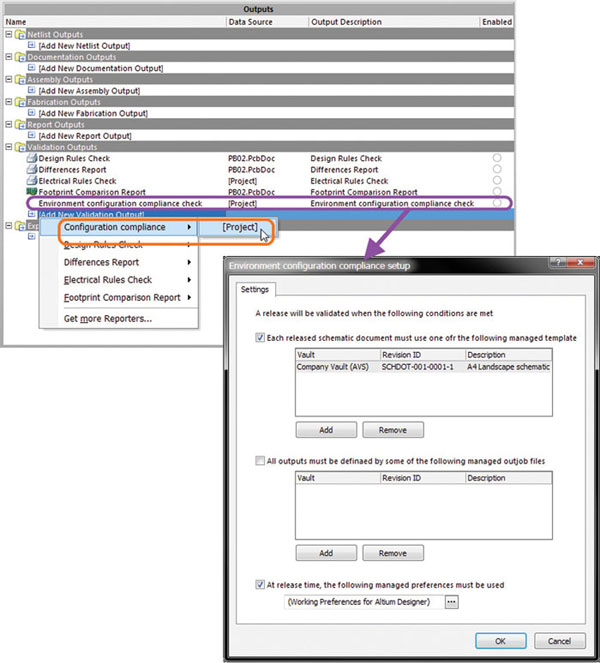
Task: Click the Electrical Rules Check output icon
Action: (31, 181)
